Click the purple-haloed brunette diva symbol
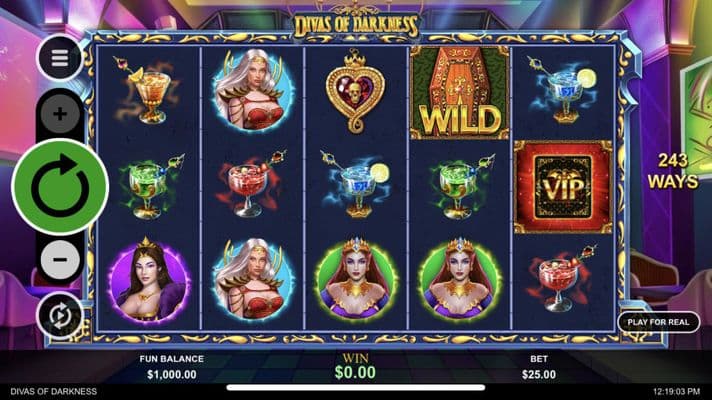The height and width of the screenshot is (400, 712). [x=148, y=280]
